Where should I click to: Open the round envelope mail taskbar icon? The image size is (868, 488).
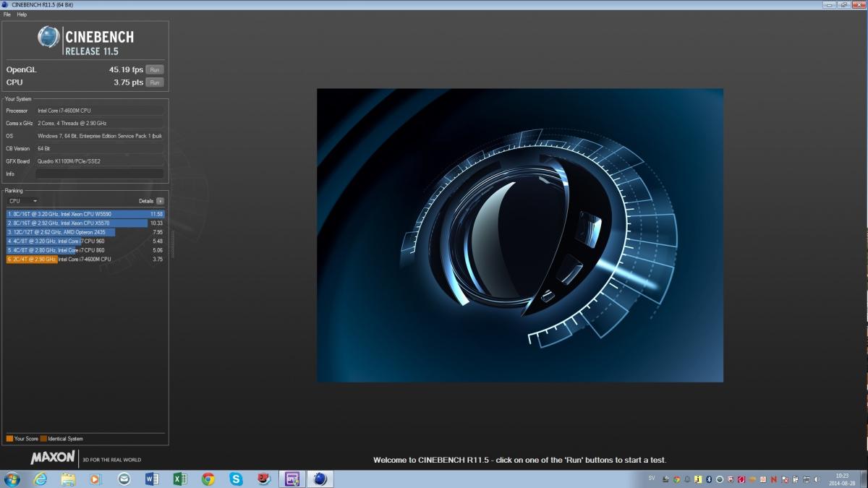pos(124,479)
